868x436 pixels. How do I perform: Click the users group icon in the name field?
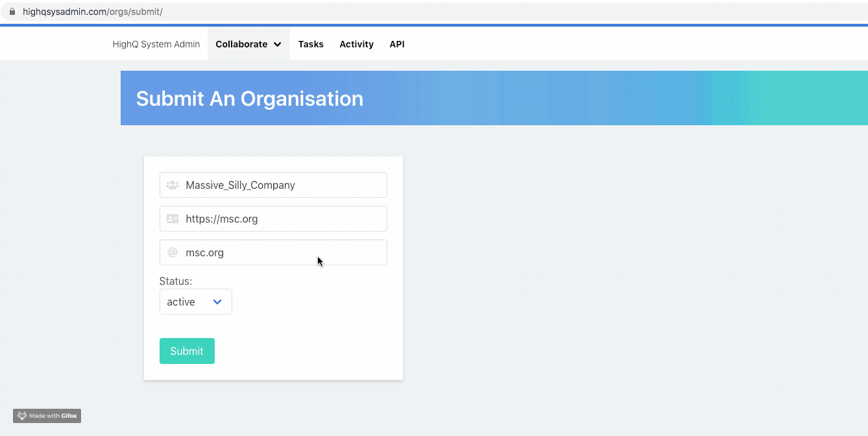(173, 185)
